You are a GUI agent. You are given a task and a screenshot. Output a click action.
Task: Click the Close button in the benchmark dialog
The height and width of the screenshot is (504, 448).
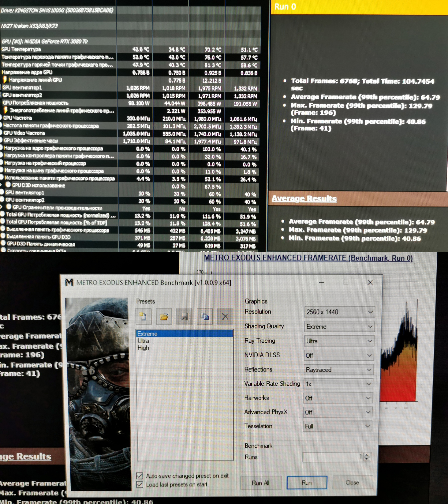coord(352,482)
